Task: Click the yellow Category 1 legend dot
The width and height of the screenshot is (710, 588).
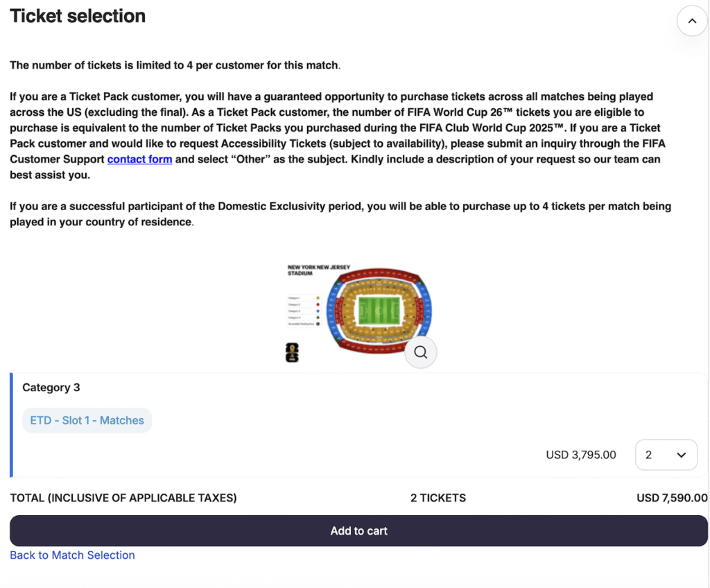Action: [318, 298]
